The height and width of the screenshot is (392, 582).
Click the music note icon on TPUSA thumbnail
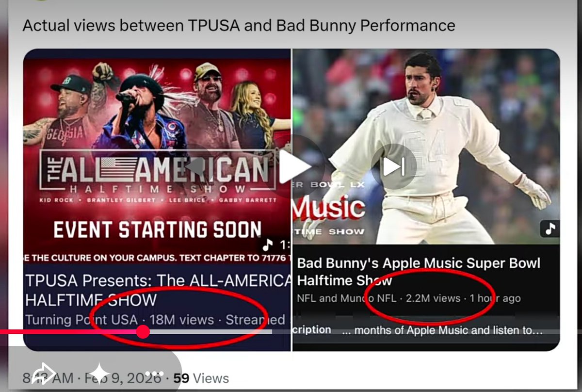pos(268,244)
